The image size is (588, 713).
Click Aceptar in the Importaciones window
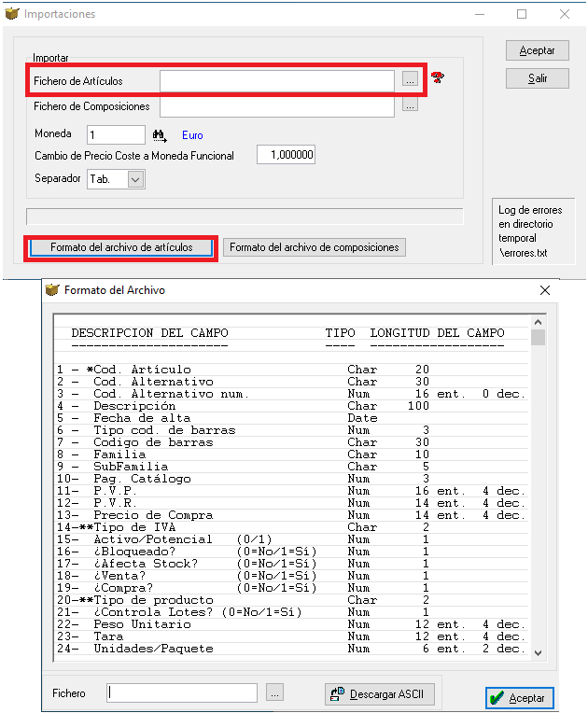[537, 50]
